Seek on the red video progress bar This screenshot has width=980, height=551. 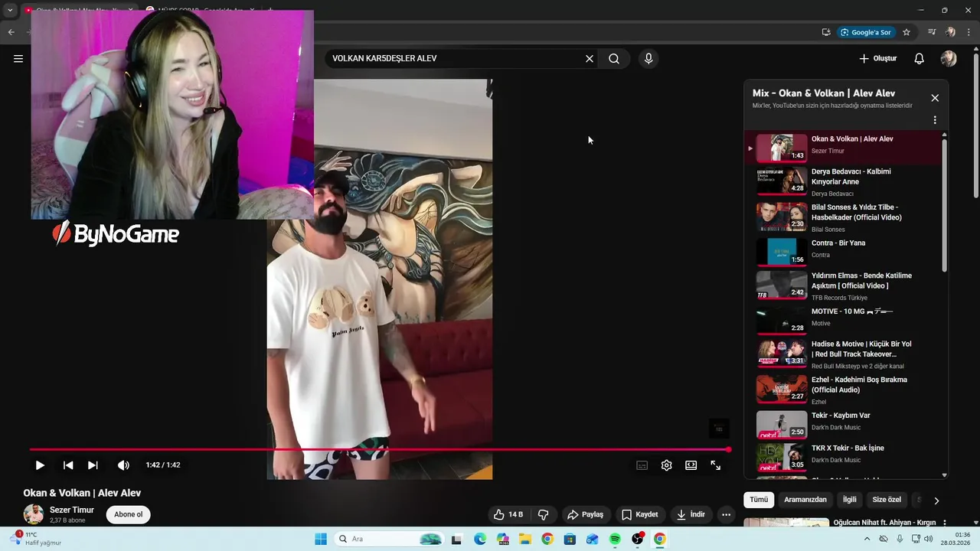[380, 449]
